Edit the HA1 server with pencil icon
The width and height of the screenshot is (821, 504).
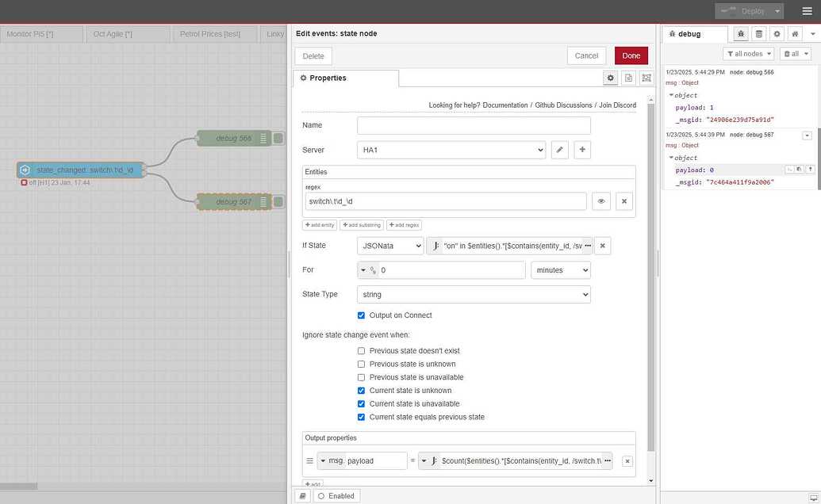tap(560, 150)
